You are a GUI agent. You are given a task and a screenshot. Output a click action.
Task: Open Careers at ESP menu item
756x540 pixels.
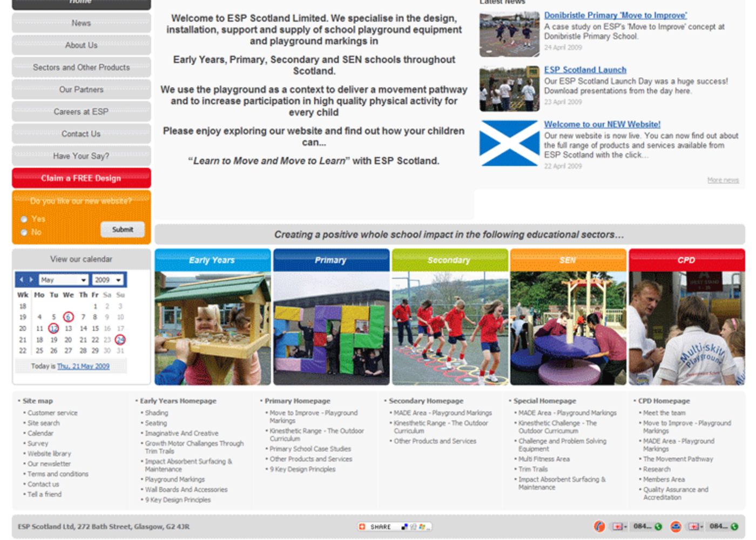(x=81, y=112)
